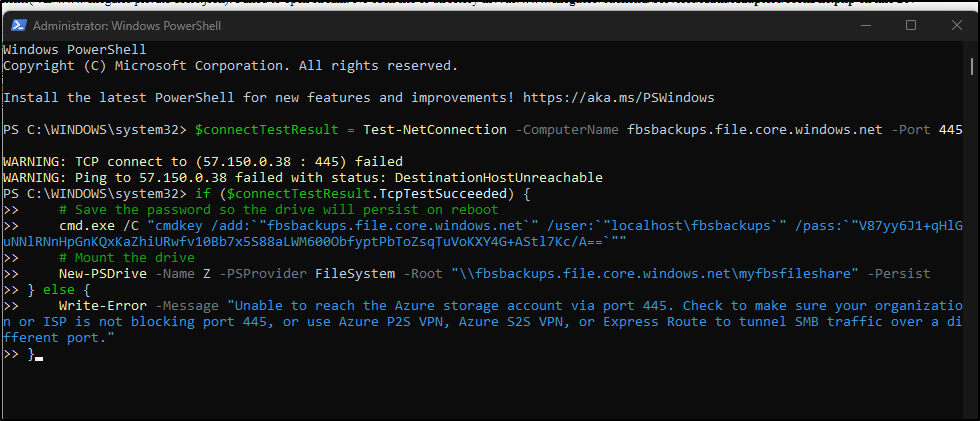Click the -PSProvider FileSystem argument
980x421 pixels.
pyautogui.click(x=306, y=274)
